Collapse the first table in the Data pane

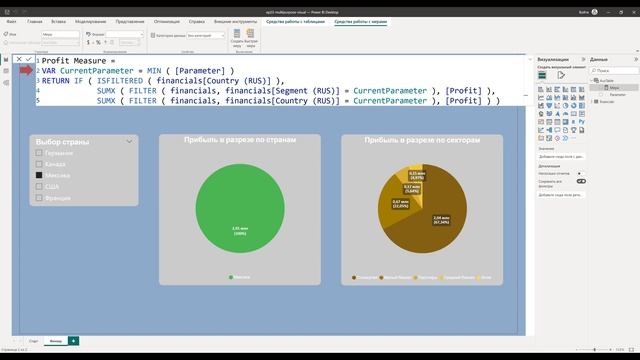pos(591,80)
